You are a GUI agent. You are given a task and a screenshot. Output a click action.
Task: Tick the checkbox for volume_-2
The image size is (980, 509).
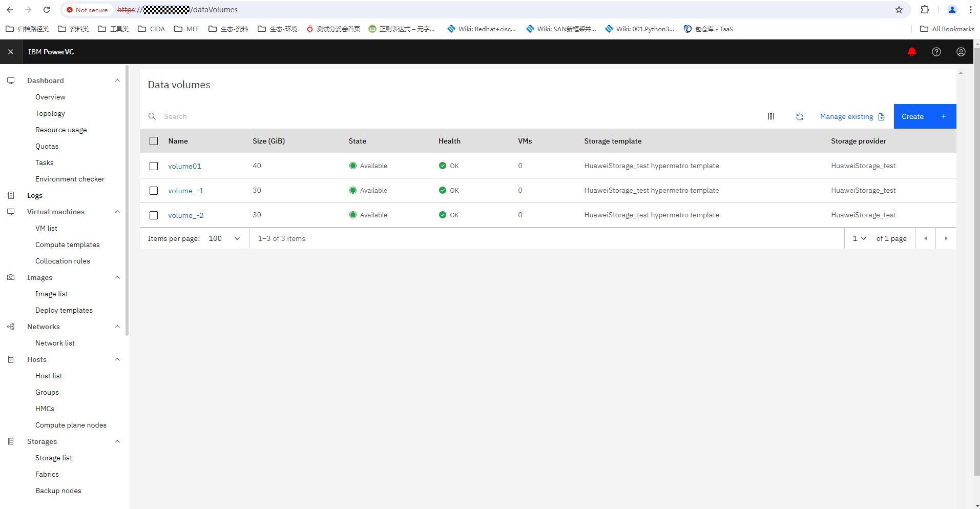pos(154,215)
